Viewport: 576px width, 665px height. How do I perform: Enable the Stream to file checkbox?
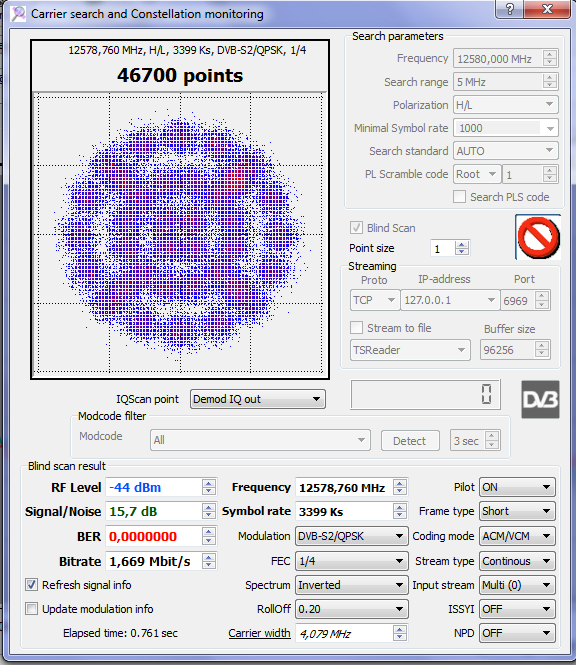(356, 328)
